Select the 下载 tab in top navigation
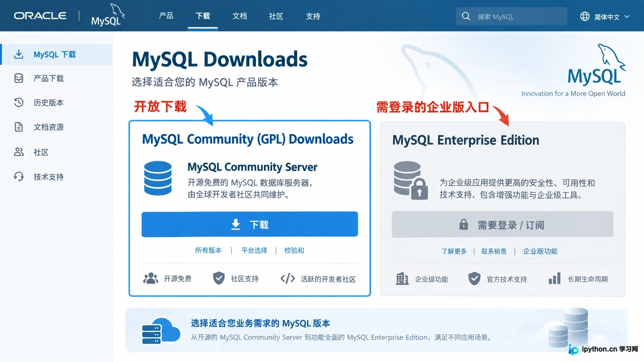The image size is (644, 362). click(x=203, y=16)
